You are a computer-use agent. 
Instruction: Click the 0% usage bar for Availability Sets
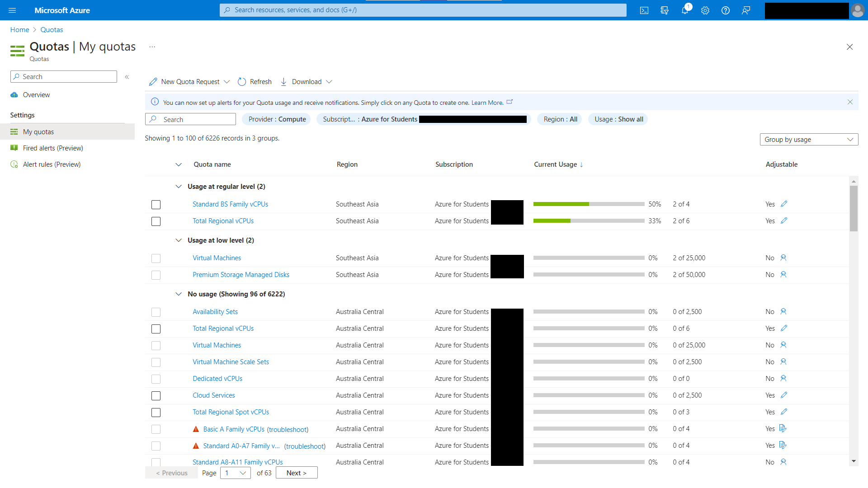(589, 312)
